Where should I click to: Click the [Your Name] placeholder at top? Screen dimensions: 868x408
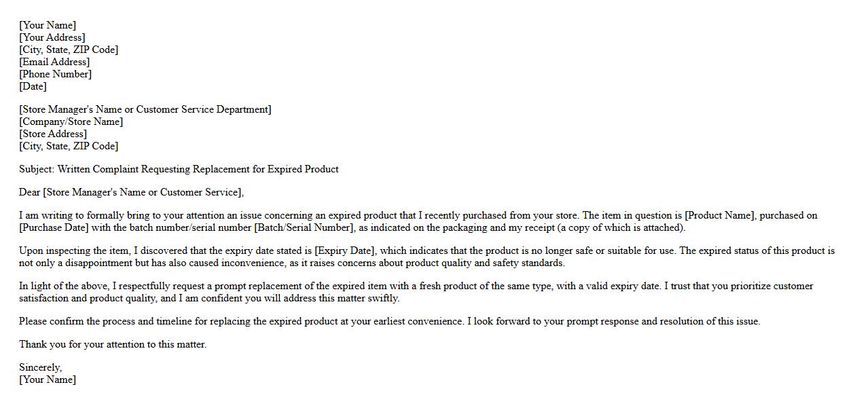click(x=48, y=25)
